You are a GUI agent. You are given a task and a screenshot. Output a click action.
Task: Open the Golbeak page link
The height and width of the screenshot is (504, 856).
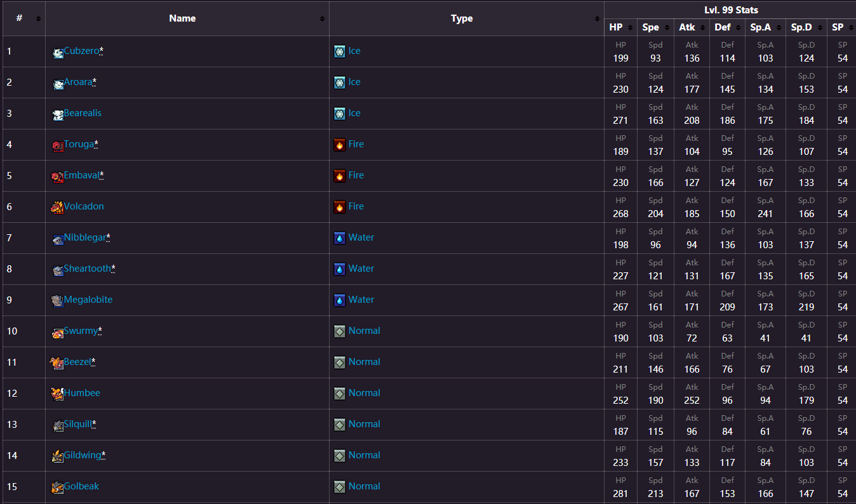coord(81,486)
